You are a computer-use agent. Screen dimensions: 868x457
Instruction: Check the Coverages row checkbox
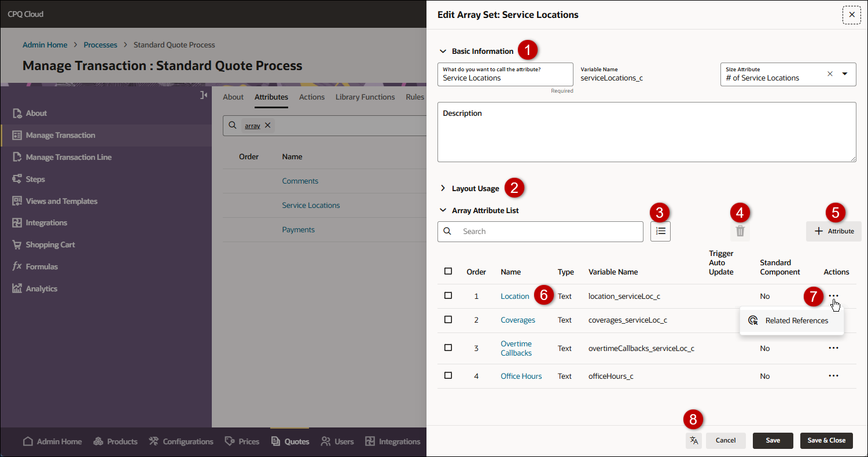point(448,320)
